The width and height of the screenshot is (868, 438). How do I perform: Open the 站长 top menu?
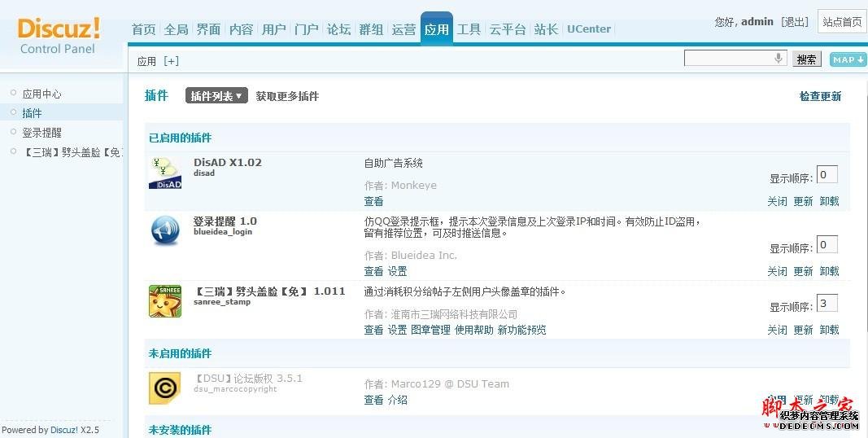(x=547, y=29)
